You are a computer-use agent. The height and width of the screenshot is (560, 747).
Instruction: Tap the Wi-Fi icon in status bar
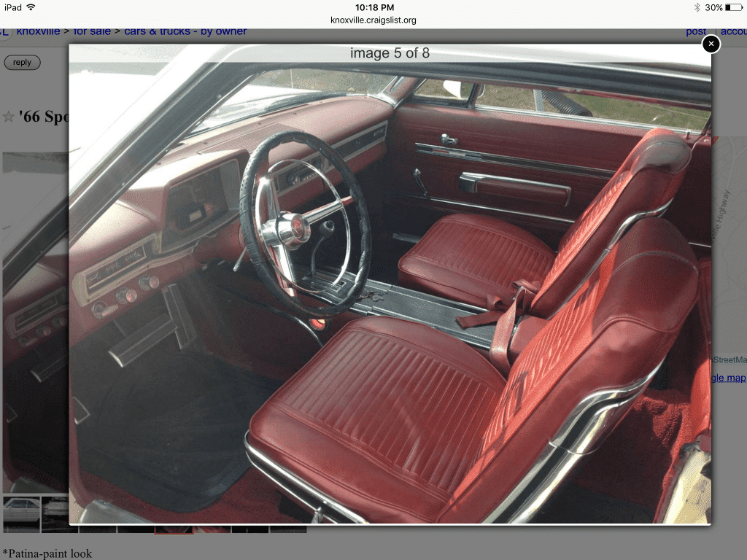31,7
